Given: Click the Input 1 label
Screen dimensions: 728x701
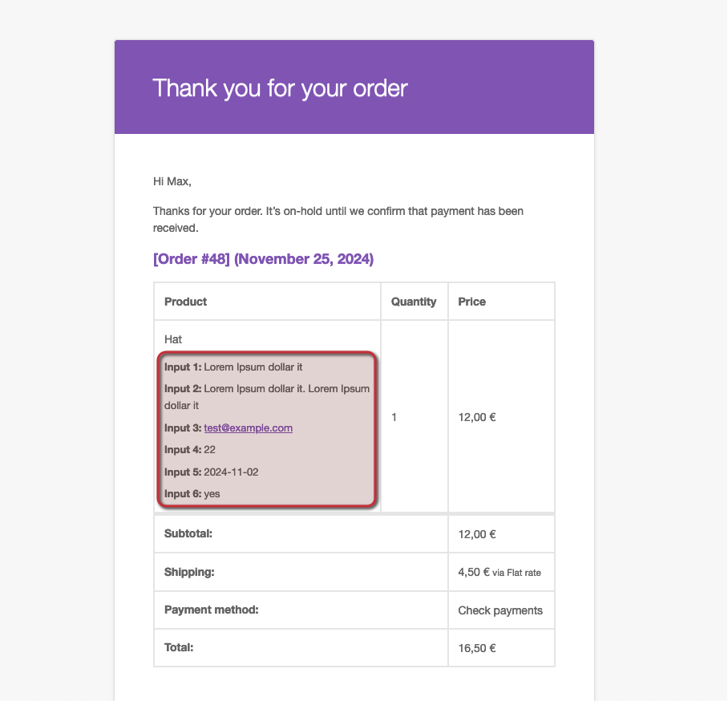Looking at the screenshot, I should tap(183, 367).
